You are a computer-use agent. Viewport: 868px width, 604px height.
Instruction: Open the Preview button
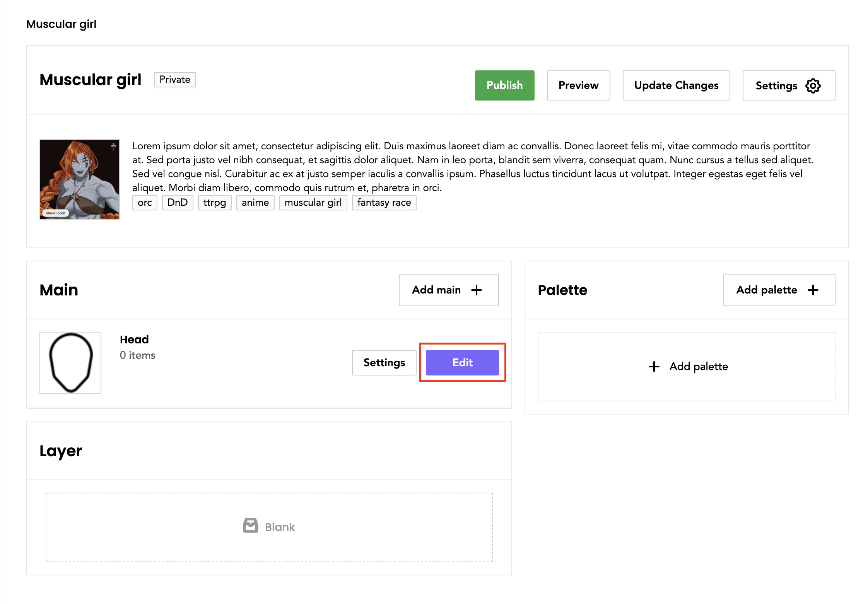click(578, 85)
